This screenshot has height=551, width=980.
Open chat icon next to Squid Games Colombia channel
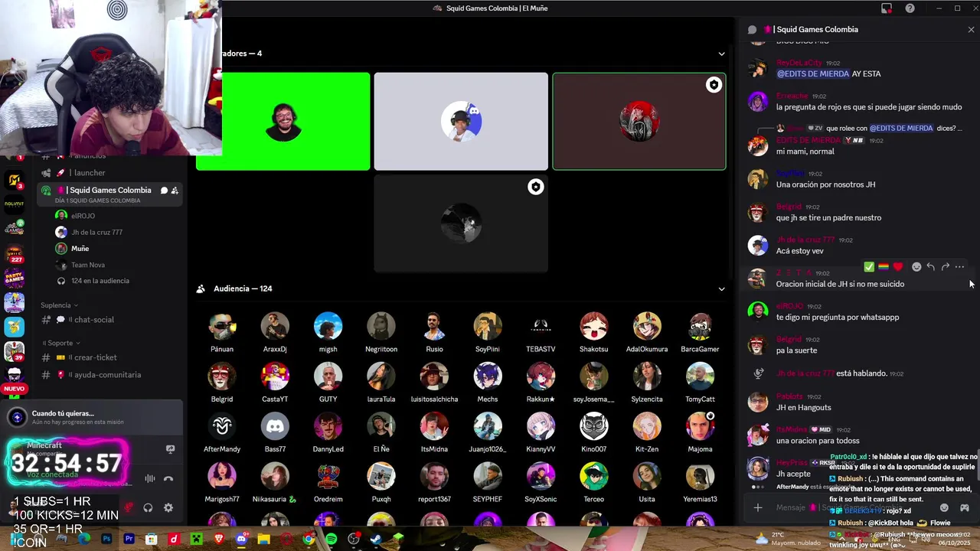pyautogui.click(x=164, y=191)
